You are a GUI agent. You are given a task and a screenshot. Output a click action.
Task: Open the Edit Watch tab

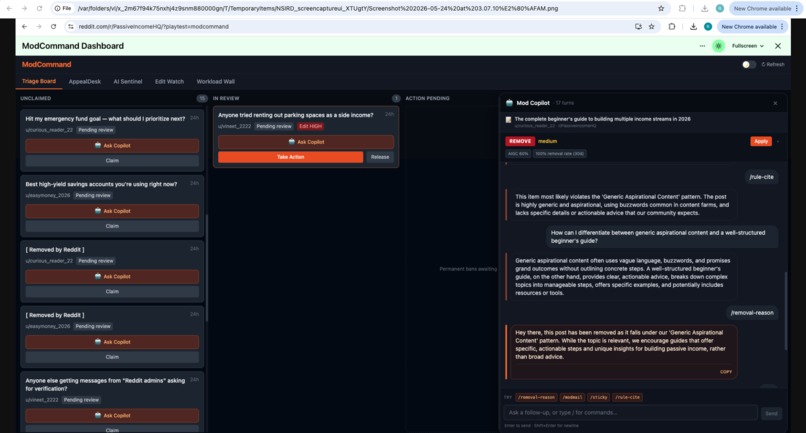point(169,82)
